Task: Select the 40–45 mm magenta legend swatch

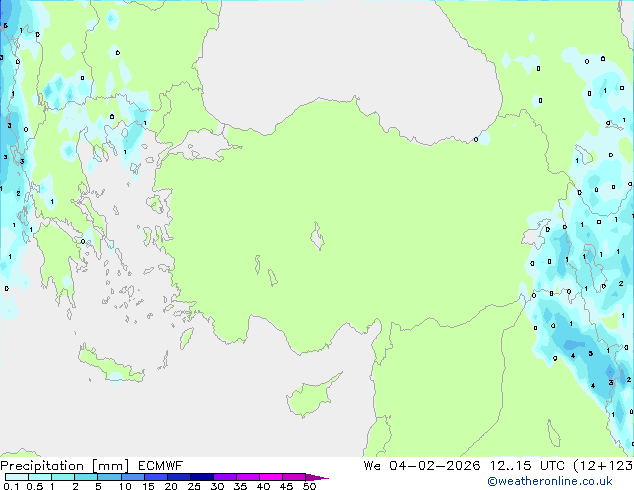Action: point(271,477)
